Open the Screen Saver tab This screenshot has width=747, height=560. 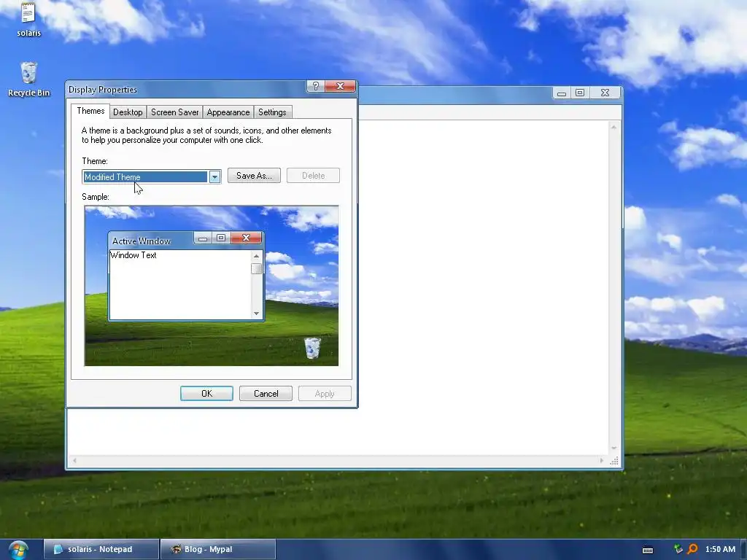pyautogui.click(x=174, y=112)
